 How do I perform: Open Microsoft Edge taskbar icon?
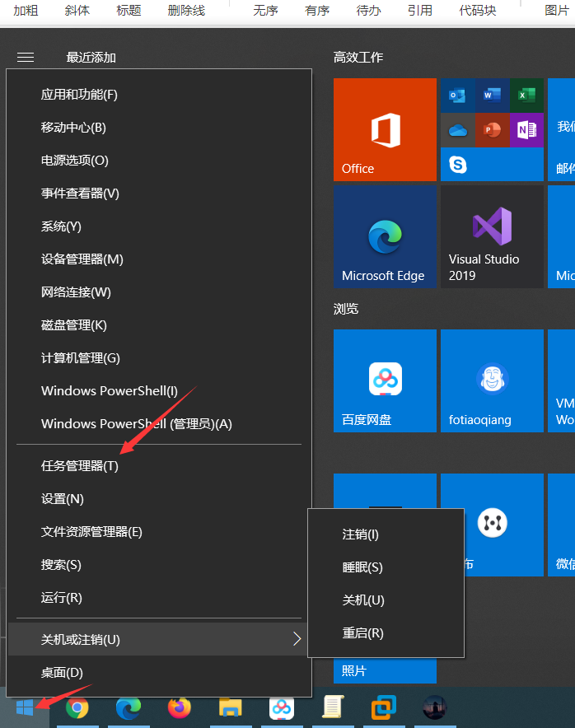[x=129, y=707]
